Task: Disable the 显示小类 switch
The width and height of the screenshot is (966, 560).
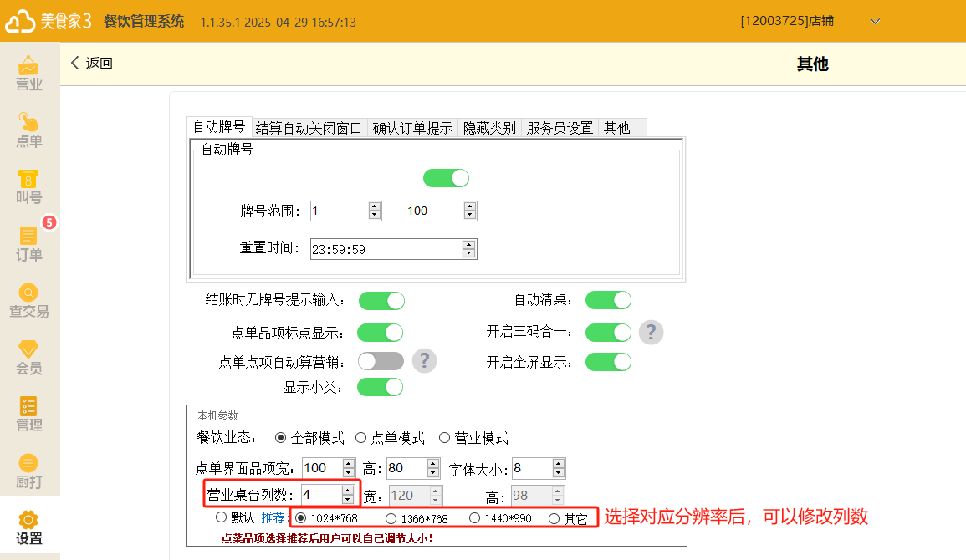Action: (381, 387)
